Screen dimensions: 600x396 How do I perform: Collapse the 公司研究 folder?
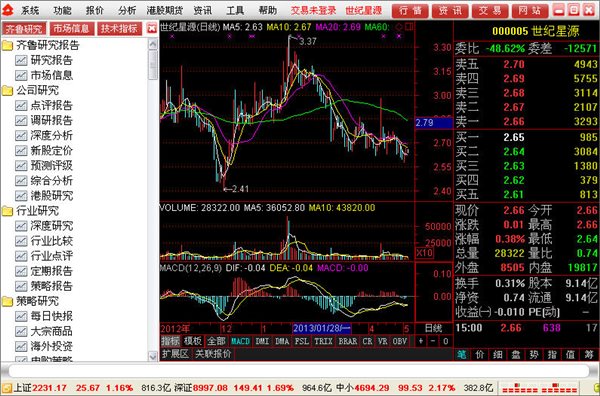tap(7, 91)
